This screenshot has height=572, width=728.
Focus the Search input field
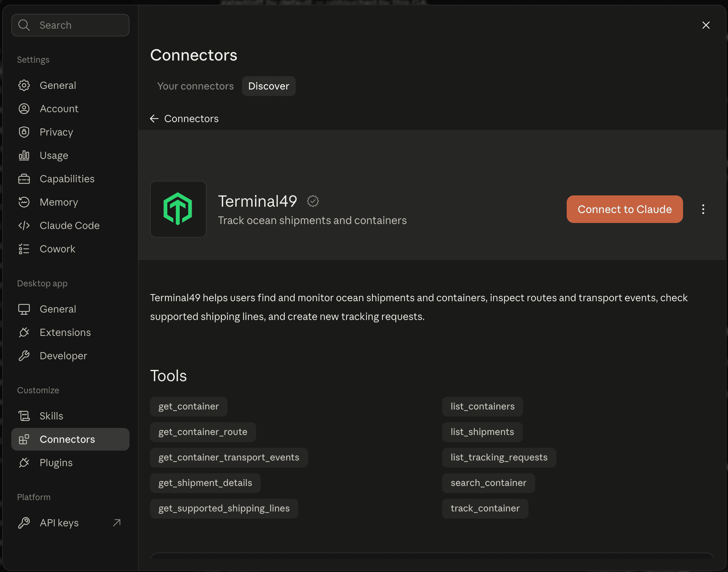(70, 25)
